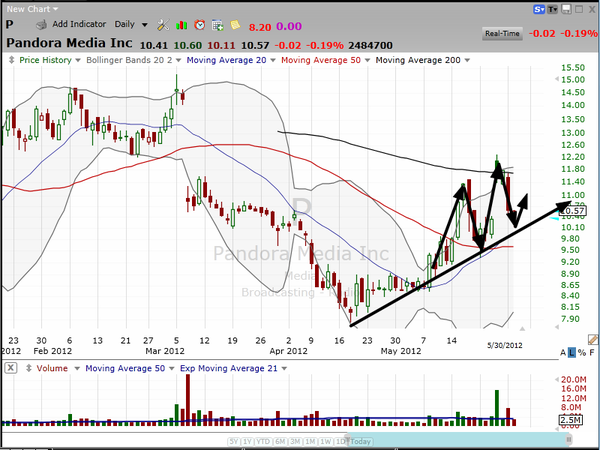Click the timeline scrollbar handle at right end

pyautogui.click(x=569, y=439)
